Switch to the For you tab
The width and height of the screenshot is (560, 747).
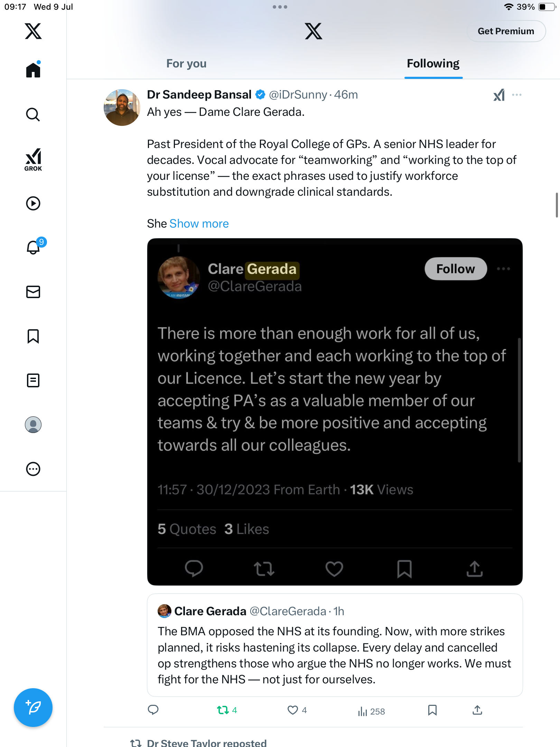tap(186, 64)
